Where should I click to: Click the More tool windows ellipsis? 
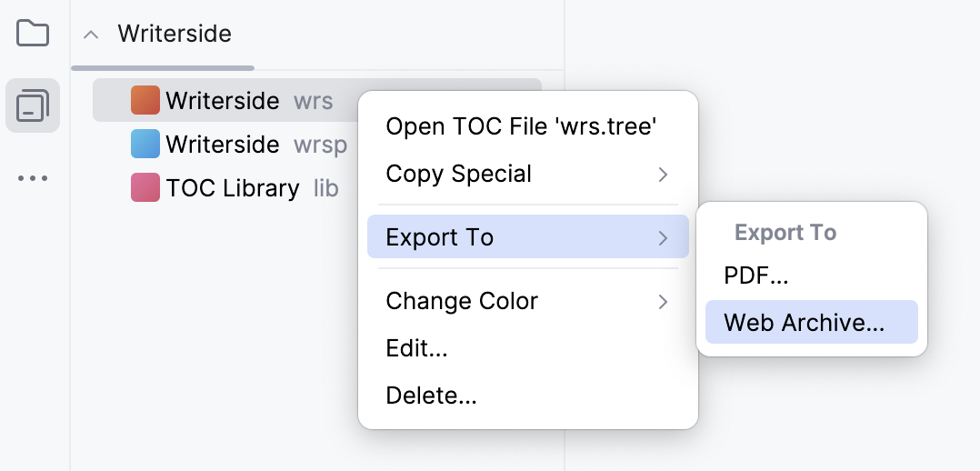click(x=33, y=178)
